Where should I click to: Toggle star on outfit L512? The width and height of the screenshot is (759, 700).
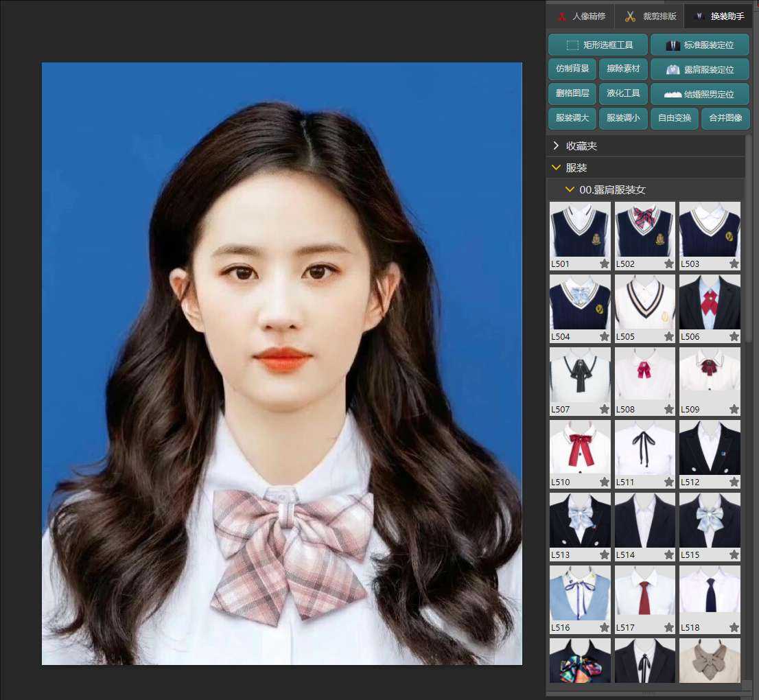click(x=734, y=482)
